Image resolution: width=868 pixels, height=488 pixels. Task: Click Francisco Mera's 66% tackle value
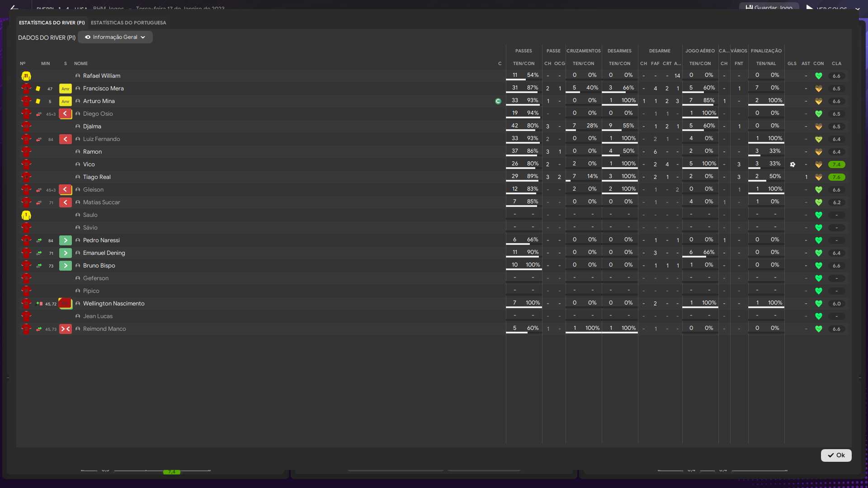[628, 88]
